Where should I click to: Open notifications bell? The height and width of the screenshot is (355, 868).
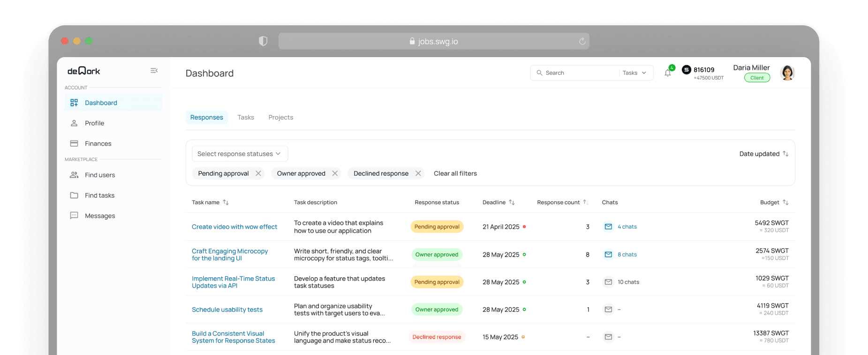click(x=668, y=73)
